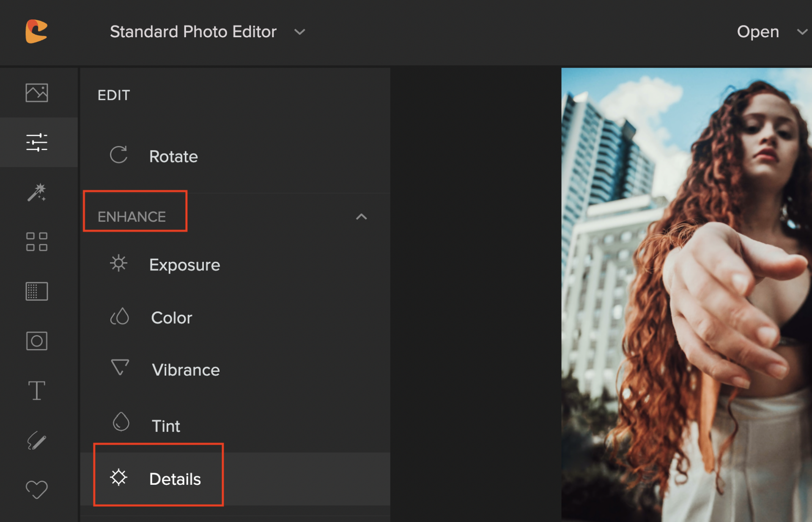Image resolution: width=812 pixels, height=522 pixels.
Task: Select the Text tool icon
Action: coord(37,390)
